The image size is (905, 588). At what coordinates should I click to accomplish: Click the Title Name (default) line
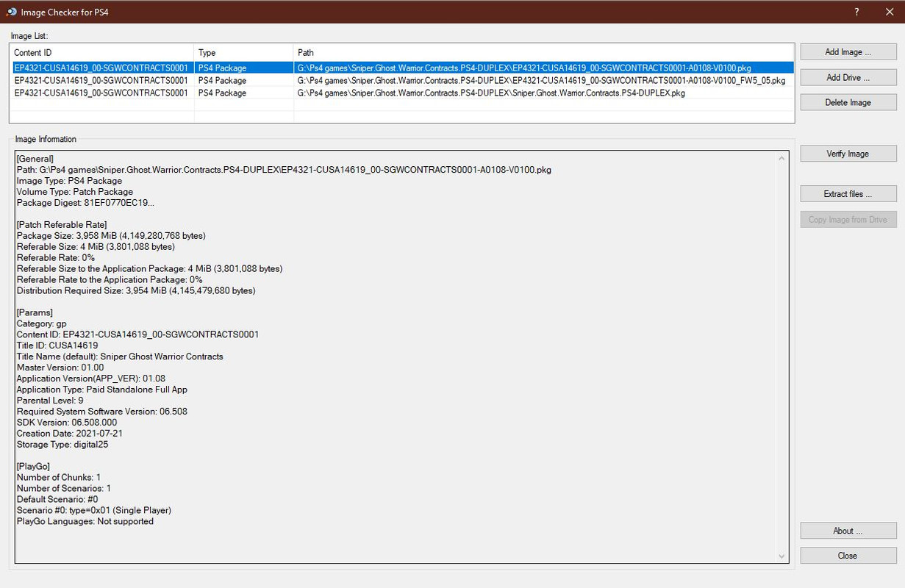point(120,356)
